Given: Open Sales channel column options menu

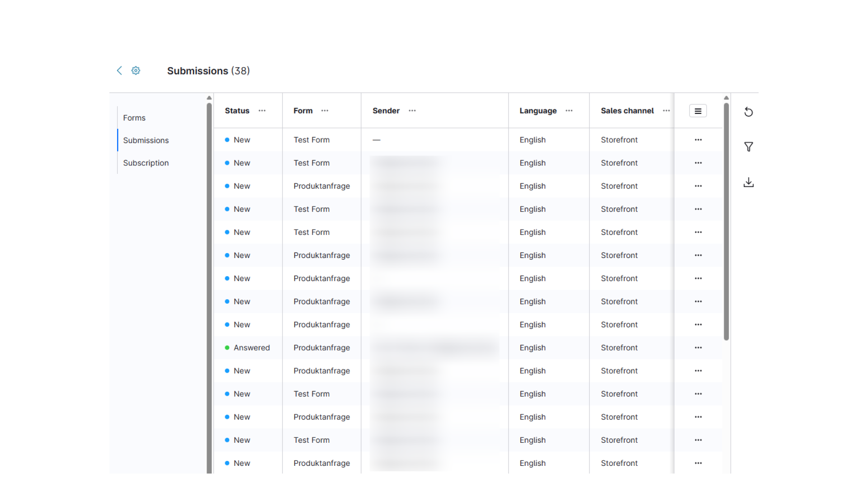Looking at the screenshot, I should point(666,111).
